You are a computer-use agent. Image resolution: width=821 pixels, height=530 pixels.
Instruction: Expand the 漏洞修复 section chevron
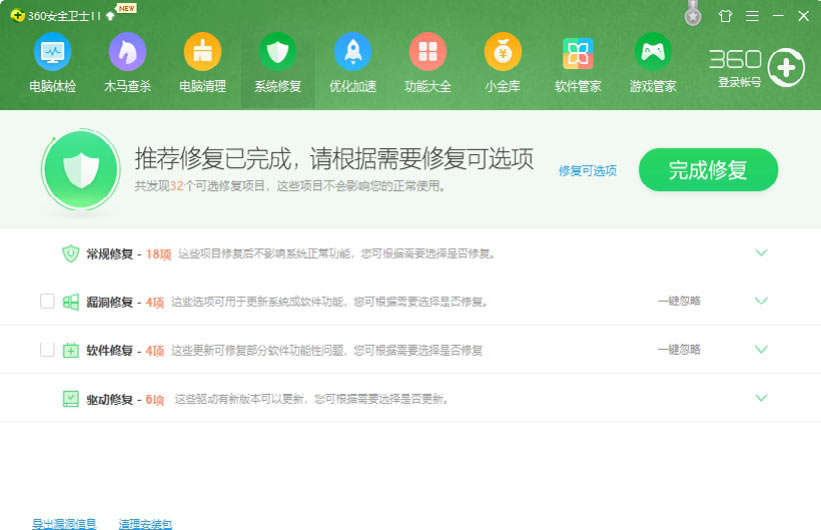[761, 301]
